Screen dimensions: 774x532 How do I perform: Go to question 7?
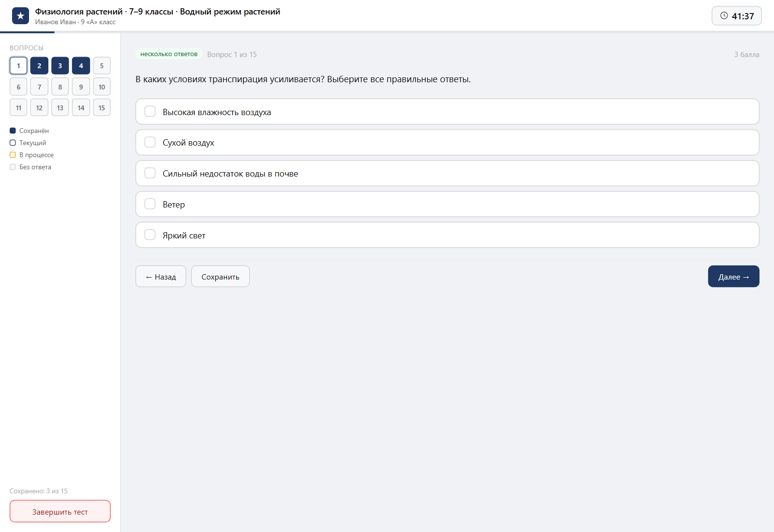tap(39, 87)
